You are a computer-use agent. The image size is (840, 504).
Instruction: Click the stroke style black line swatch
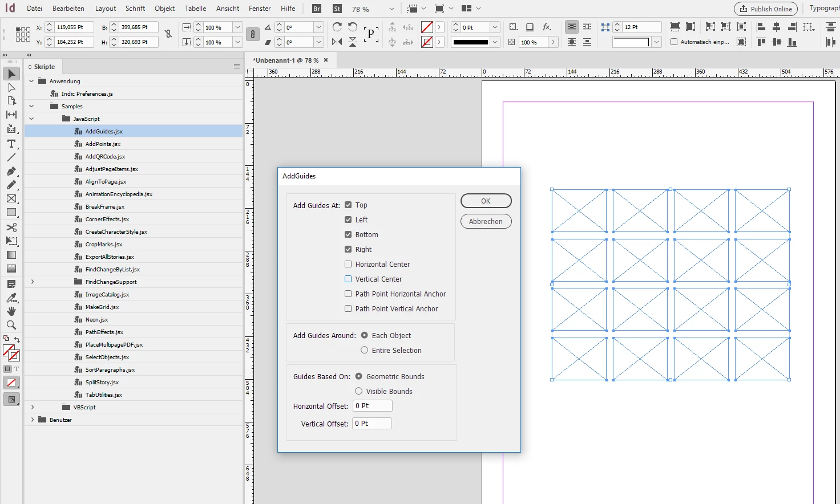click(x=471, y=42)
